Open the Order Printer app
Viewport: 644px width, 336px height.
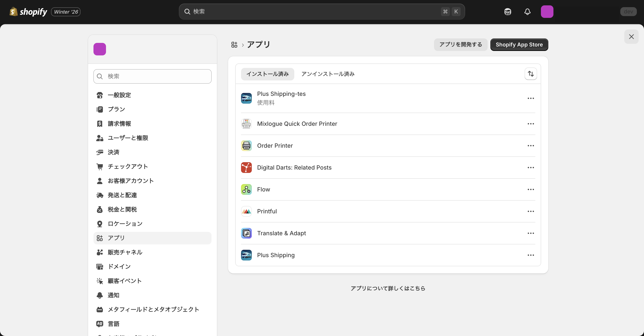click(275, 146)
